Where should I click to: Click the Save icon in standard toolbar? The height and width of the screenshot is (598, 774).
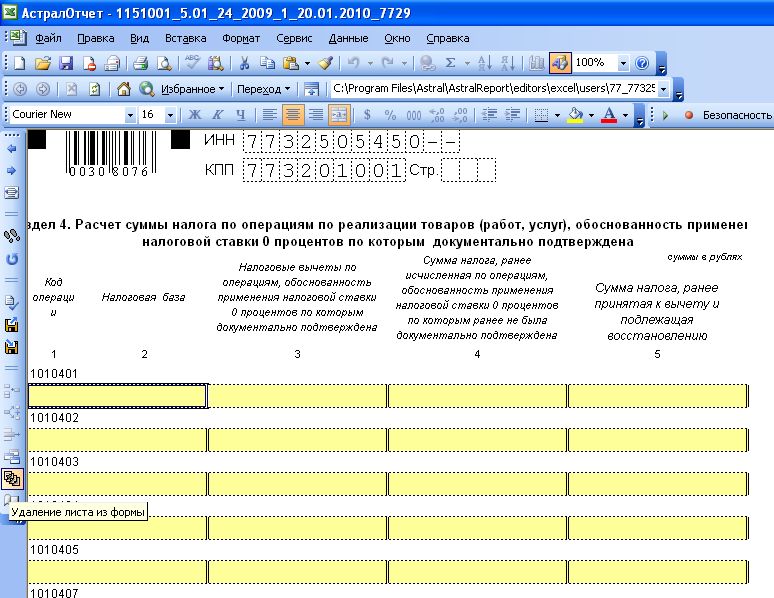tap(66, 63)
